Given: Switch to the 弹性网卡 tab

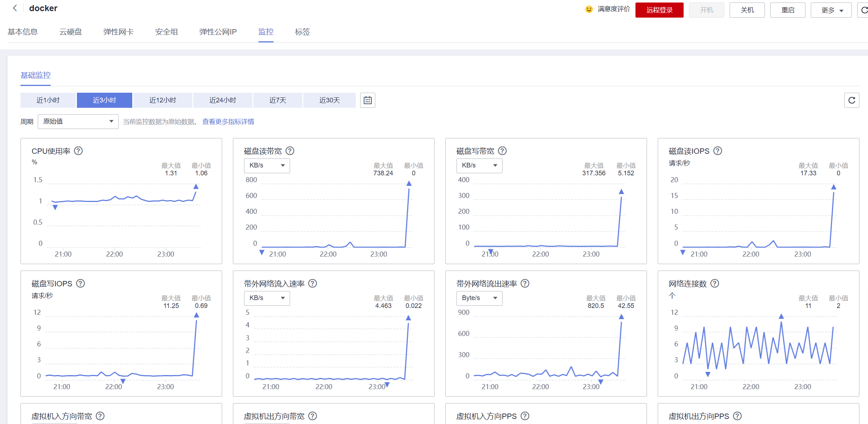Looking at the screenshot, I should [x=119, y=32].
